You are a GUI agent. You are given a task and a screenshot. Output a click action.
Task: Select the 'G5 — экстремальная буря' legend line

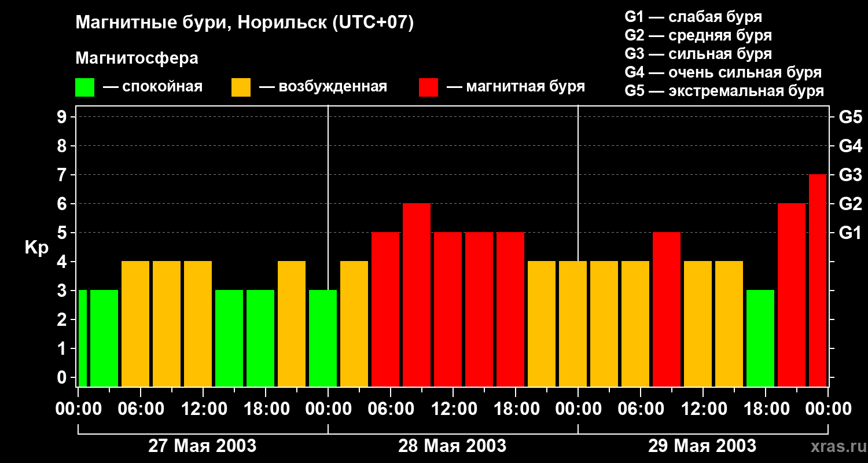click(x=724, y=91)
